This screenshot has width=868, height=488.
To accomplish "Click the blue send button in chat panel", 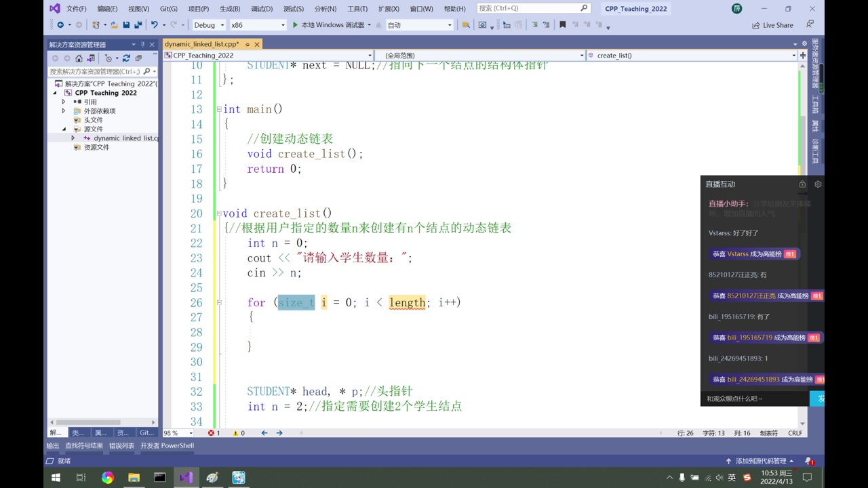I will click(x=818, y=399).
